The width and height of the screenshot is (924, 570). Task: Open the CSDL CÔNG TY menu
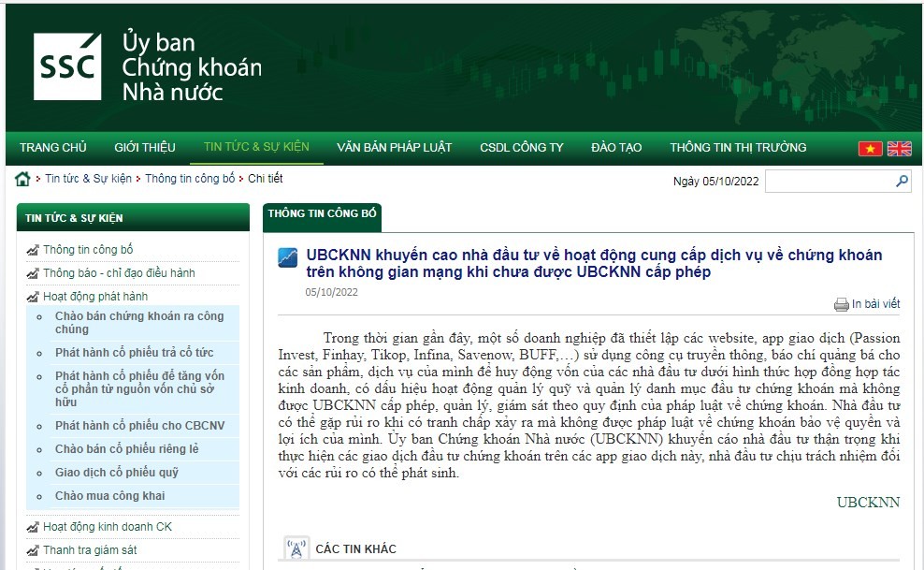[x=522, y=147]
